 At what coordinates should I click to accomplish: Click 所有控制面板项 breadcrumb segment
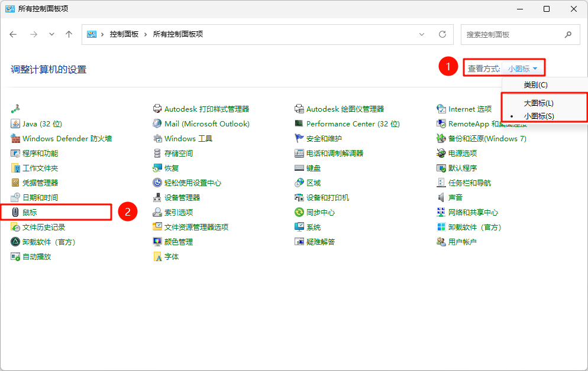[177, 34]
